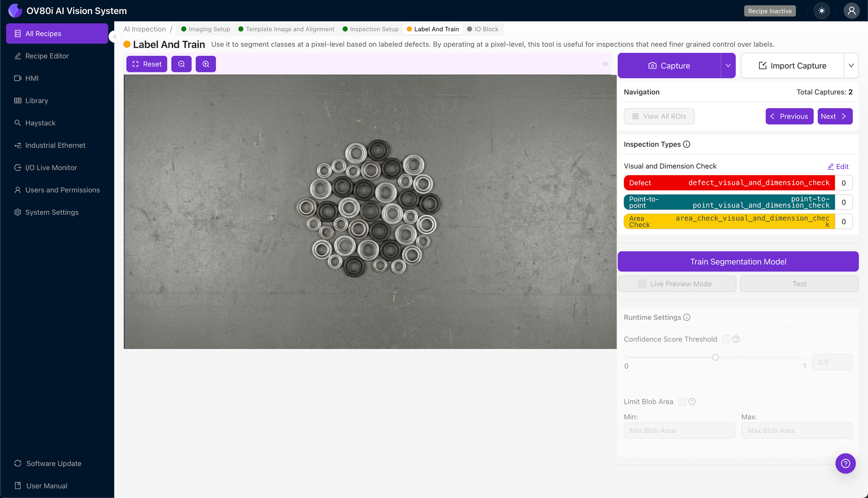Click Runtime Settings info icon
This screenshot has width=868, height=498.
tap(687, 317)
